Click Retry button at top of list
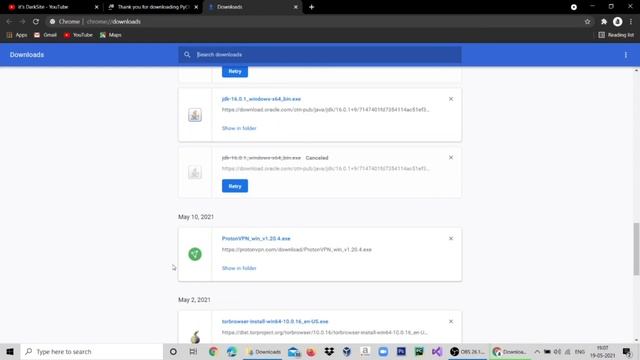This screenshot has height=360, width=640. pos(235,71)
